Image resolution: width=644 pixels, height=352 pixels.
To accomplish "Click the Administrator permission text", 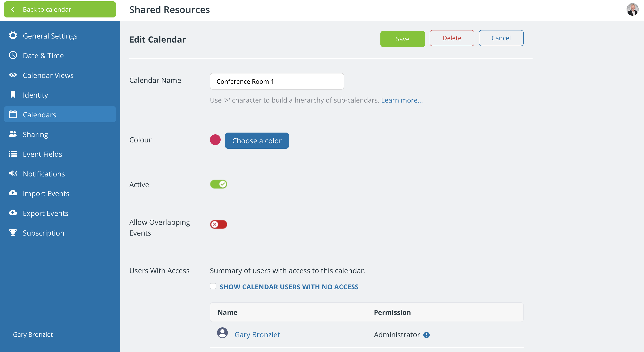I will click(x=397, y=335).
